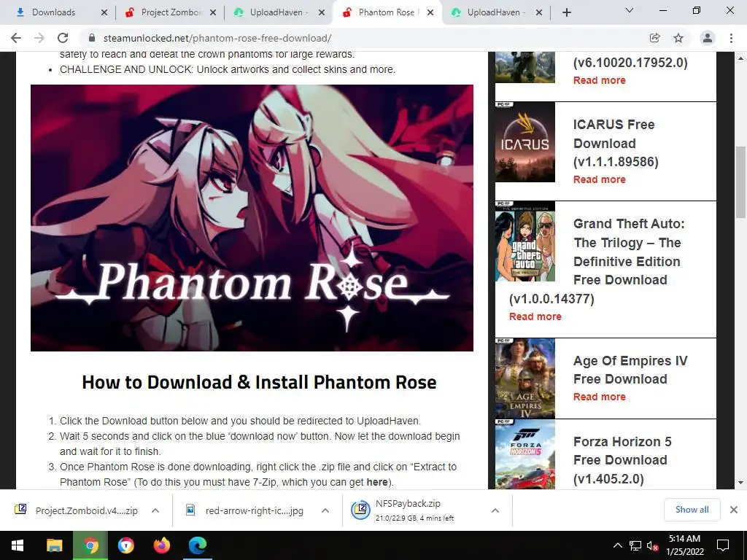View site security lock info

coord(93,38)
